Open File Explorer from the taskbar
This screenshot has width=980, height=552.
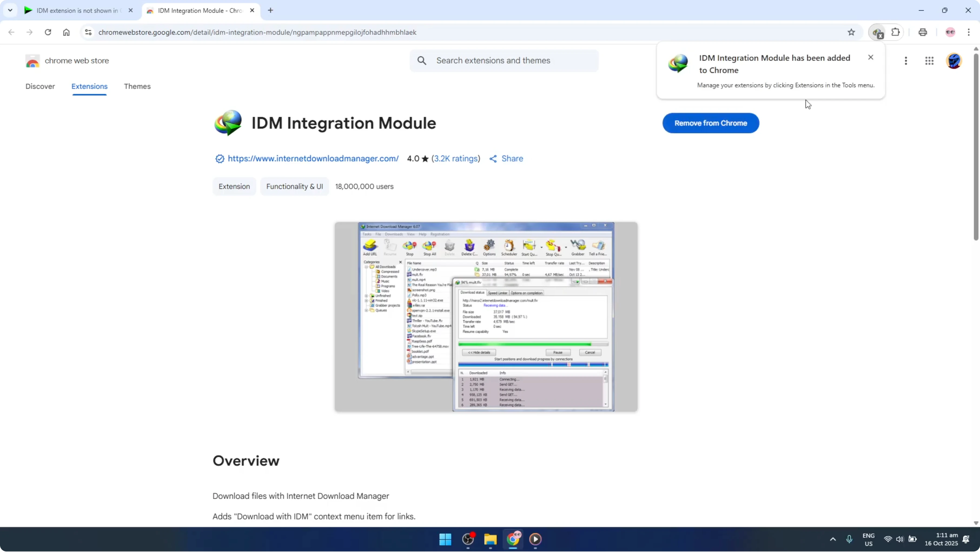tap(490, 540)
